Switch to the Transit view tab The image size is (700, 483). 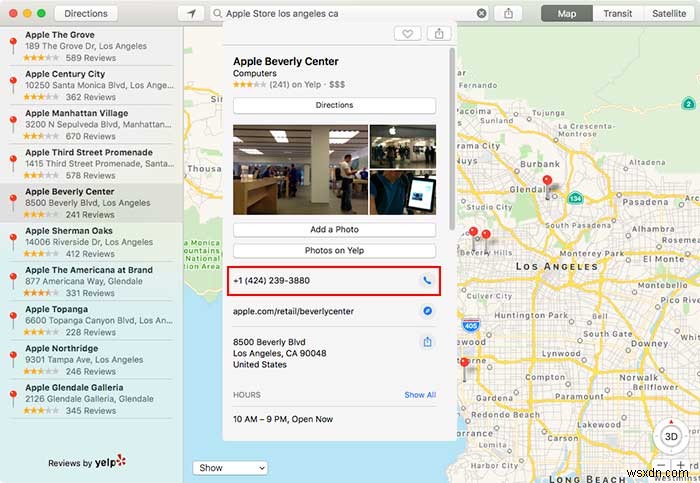pos(618,13)
